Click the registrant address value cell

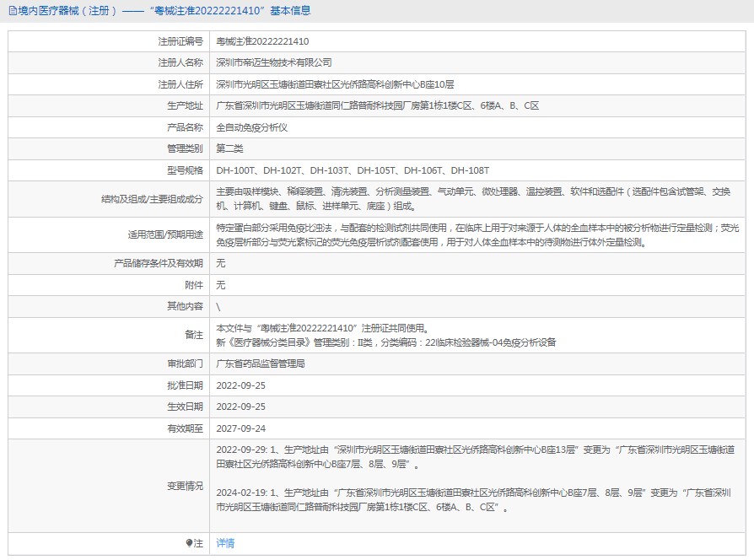coord(335,84)
